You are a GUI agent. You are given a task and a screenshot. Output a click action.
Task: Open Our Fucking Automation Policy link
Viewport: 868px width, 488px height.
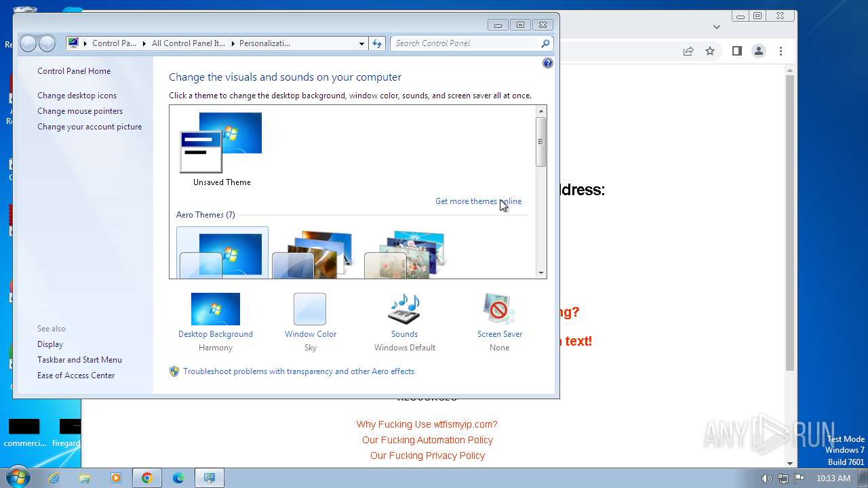point(427,440)
